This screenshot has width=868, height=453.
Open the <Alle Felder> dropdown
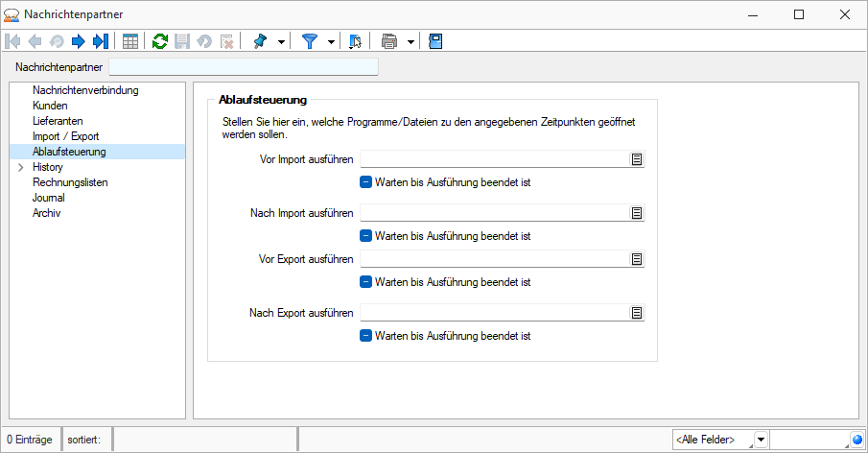pos(762,440)
